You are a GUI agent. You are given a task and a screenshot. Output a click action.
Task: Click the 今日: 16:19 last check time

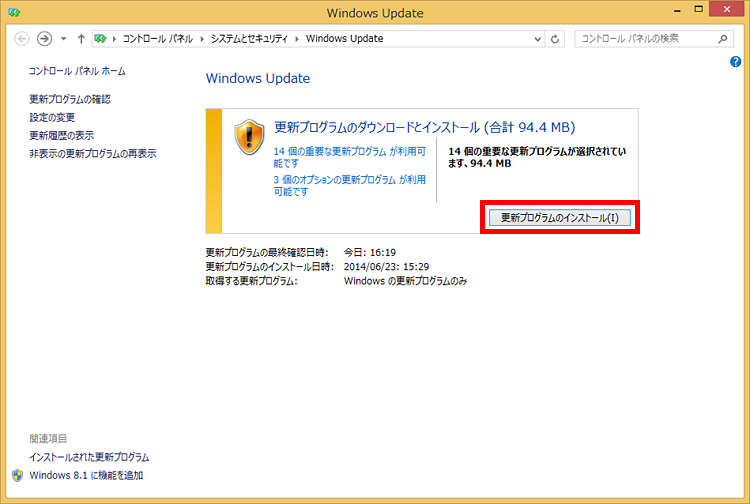(370, 252)
